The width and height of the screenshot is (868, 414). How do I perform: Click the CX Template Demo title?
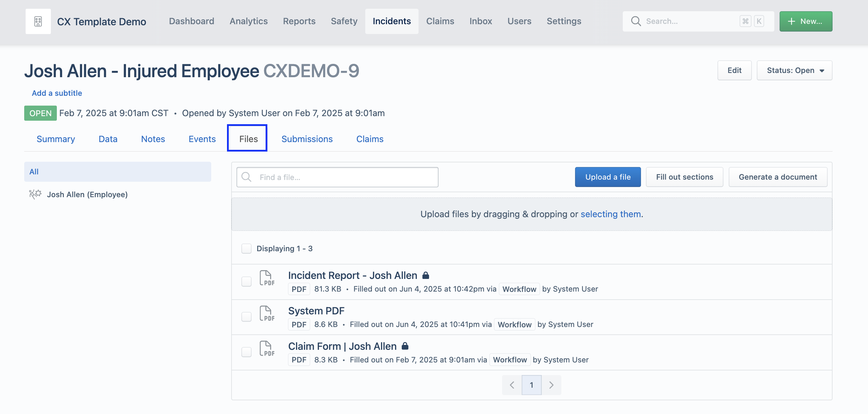(x=101, y=21)
